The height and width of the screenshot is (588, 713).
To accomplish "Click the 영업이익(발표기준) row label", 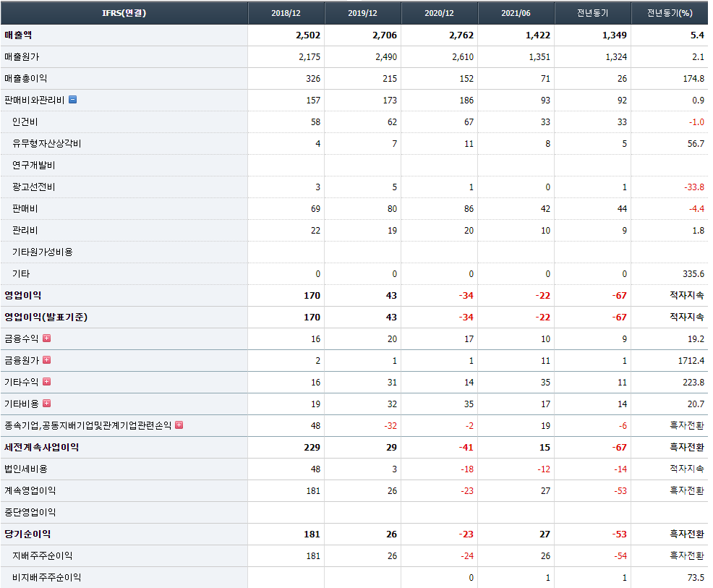I will click(x=46, y=317).
